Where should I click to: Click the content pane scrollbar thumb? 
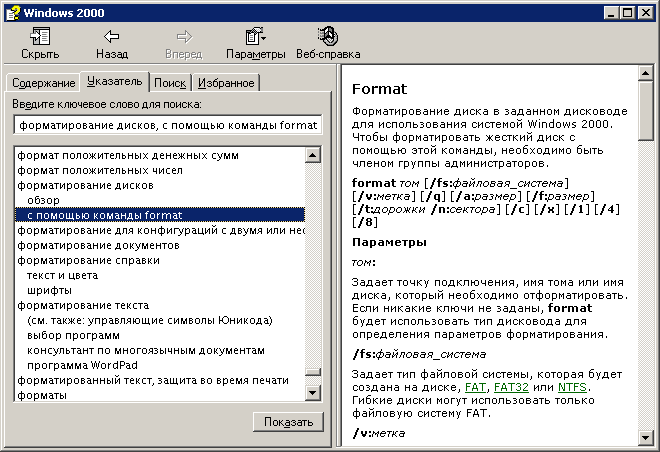click(645, 111)
